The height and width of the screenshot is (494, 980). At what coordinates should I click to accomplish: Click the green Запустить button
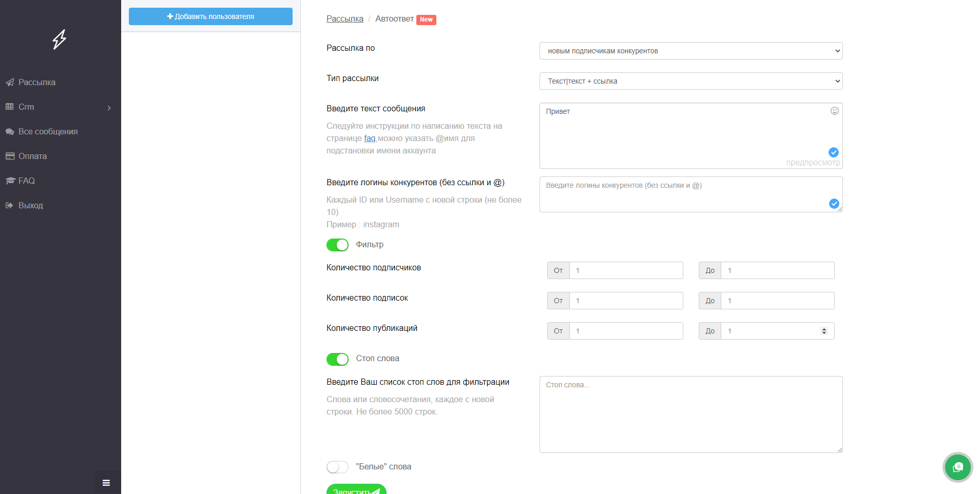(x=356, y=489)
